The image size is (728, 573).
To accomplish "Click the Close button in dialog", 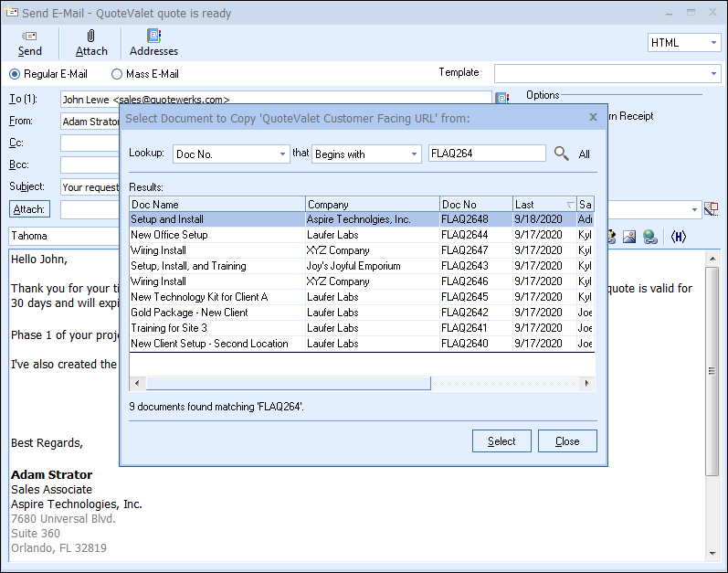I will pos(567,441).
